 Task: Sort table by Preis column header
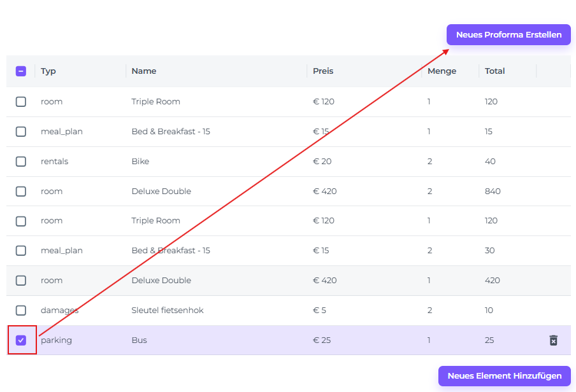[323, 71]
